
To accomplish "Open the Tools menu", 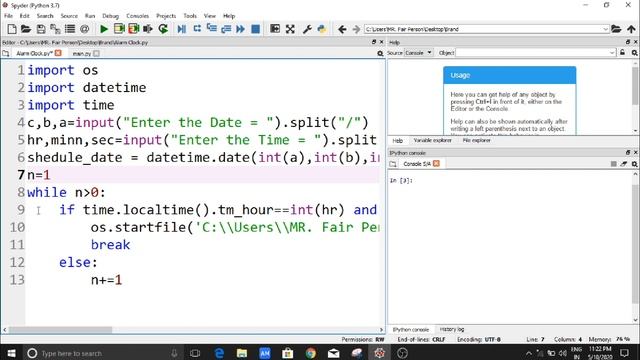I will click(x=190, y=16).
